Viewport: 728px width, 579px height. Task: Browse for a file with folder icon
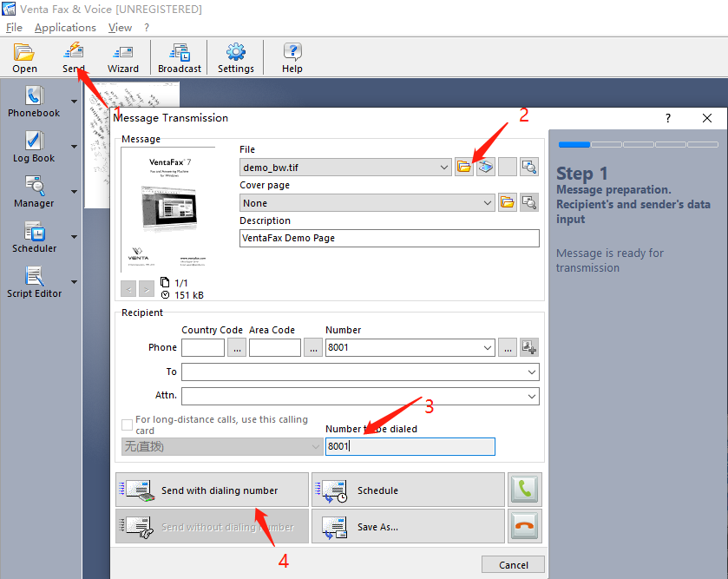464,167
